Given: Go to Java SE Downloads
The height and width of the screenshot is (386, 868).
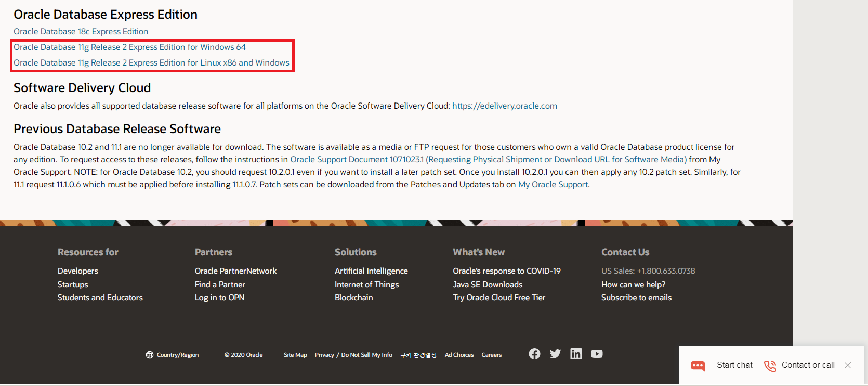Looking at the screenshot, I should pos(488,285).
